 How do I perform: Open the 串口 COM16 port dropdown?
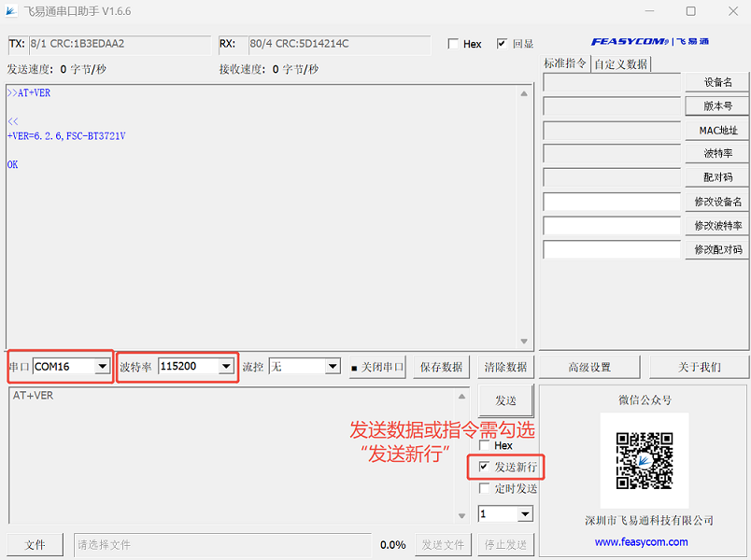(x=102, y=367)
